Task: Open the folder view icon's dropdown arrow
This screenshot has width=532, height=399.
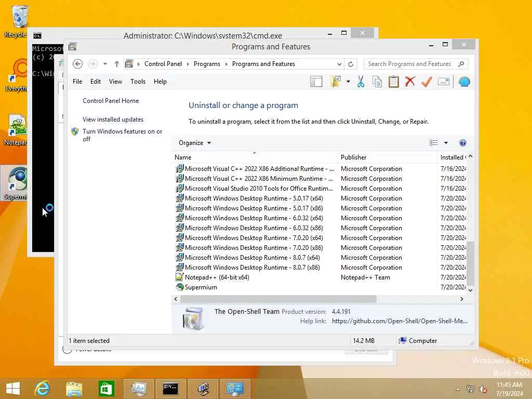Action: pos(348,82)
